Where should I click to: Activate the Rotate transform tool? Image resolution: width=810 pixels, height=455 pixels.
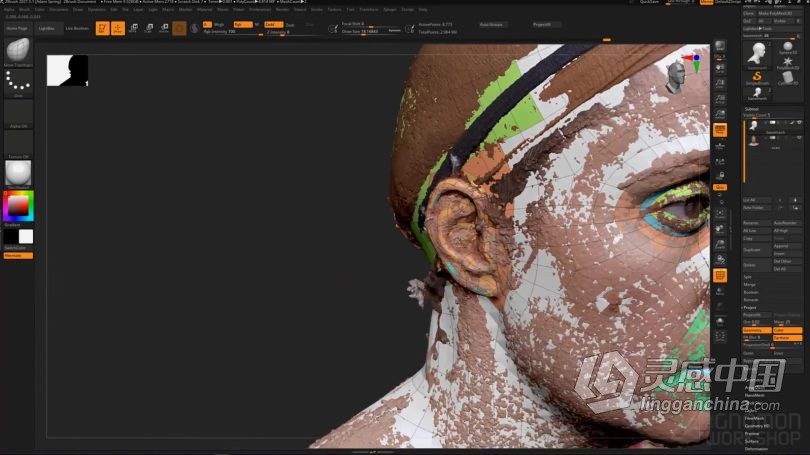click(164, 28)
